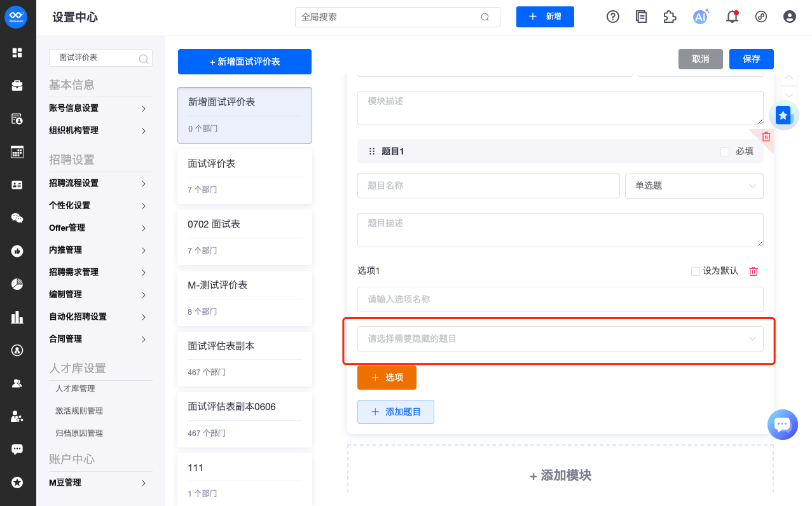Viewport: 812px width, 506px height.
Task: Open the WeChat icon in sidebar
Action: tap(17, 218)
